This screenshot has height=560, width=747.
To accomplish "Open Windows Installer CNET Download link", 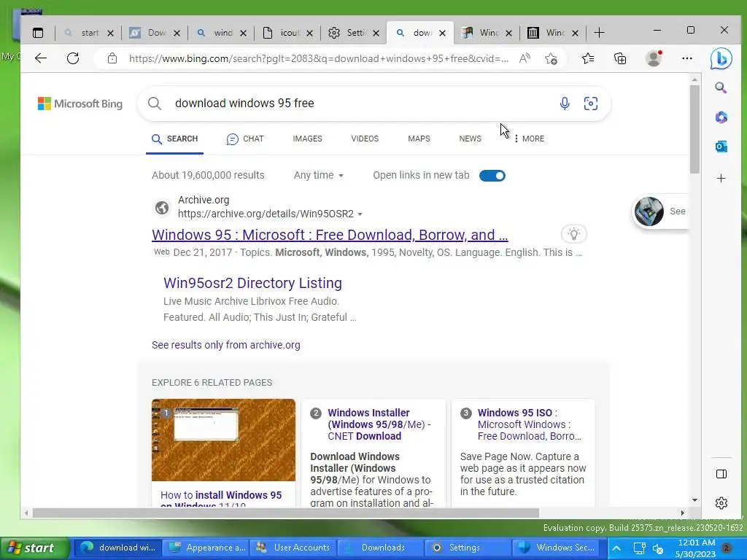I will 379,424.
